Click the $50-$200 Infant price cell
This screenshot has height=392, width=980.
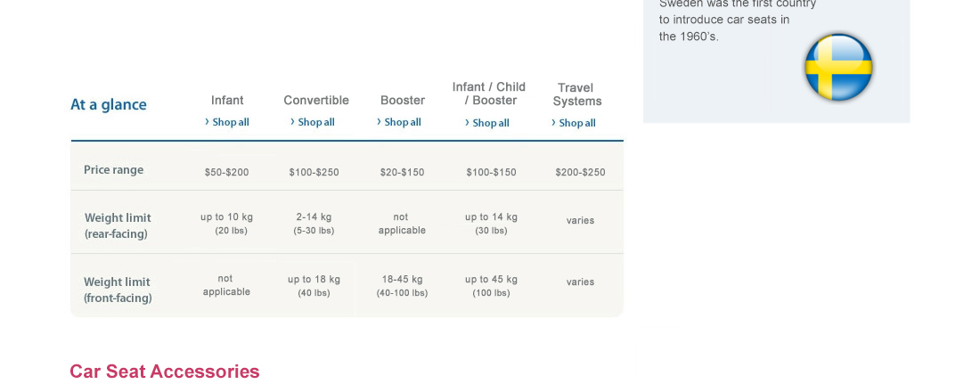tap(226, 172)
